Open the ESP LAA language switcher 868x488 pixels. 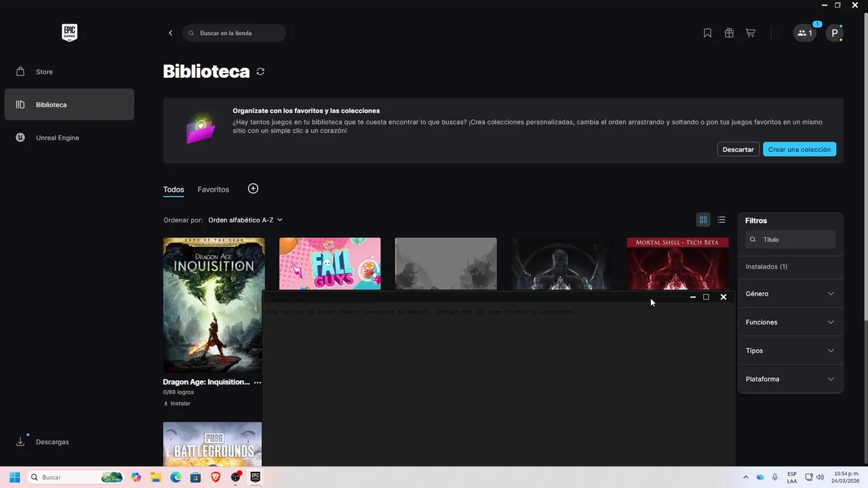792,477
